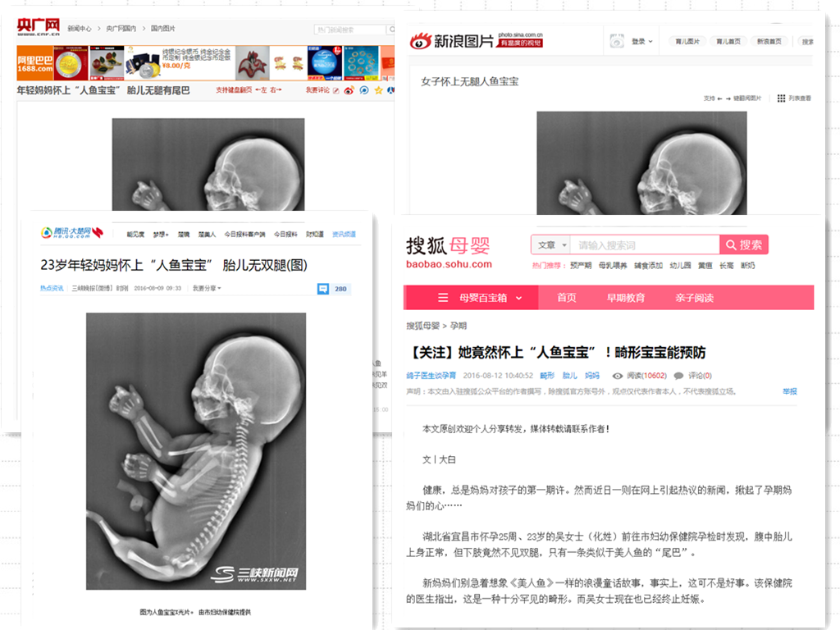Open the blue comment bubble icon showing 280
The image size is (840, 630).
tap(323, 289)
